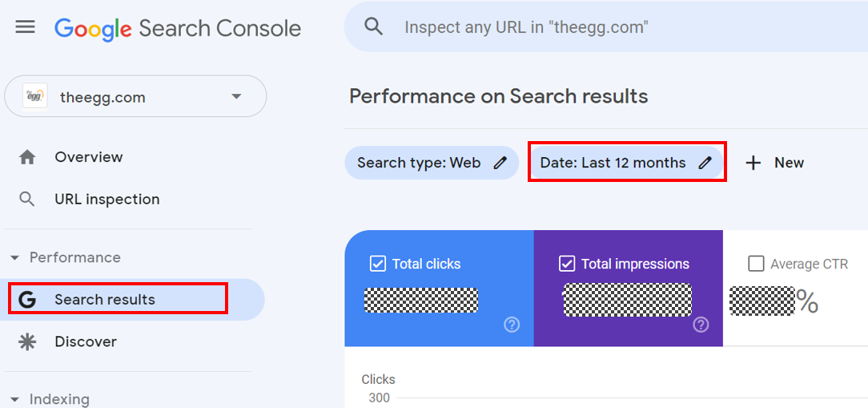Uncheck the Total impressions checkbox
The width and height of the screenshot is (868, 408).
click(567, 264)
